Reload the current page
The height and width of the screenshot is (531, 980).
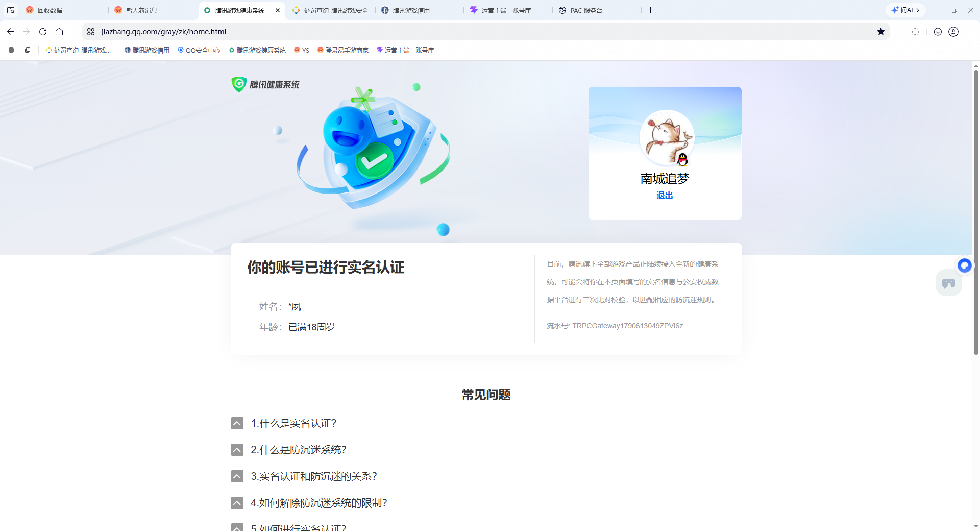(x=43, y=32)
